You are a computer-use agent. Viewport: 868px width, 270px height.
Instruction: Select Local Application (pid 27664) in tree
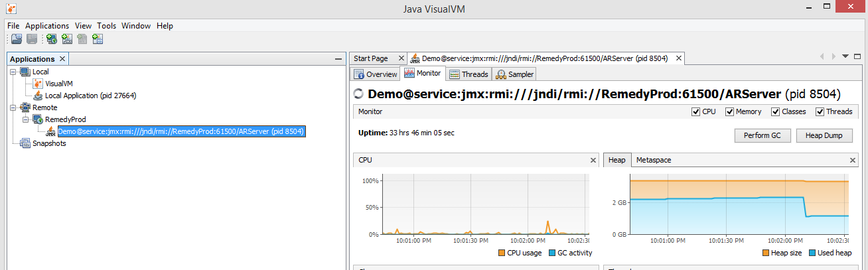90,96
